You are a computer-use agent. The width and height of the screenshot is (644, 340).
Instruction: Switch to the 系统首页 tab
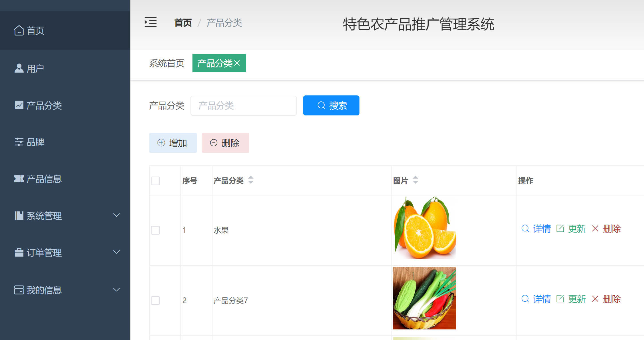point(167,63)
